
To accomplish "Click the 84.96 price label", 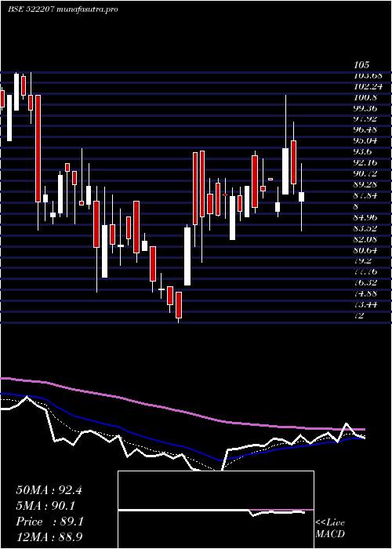I will point(367,217).
